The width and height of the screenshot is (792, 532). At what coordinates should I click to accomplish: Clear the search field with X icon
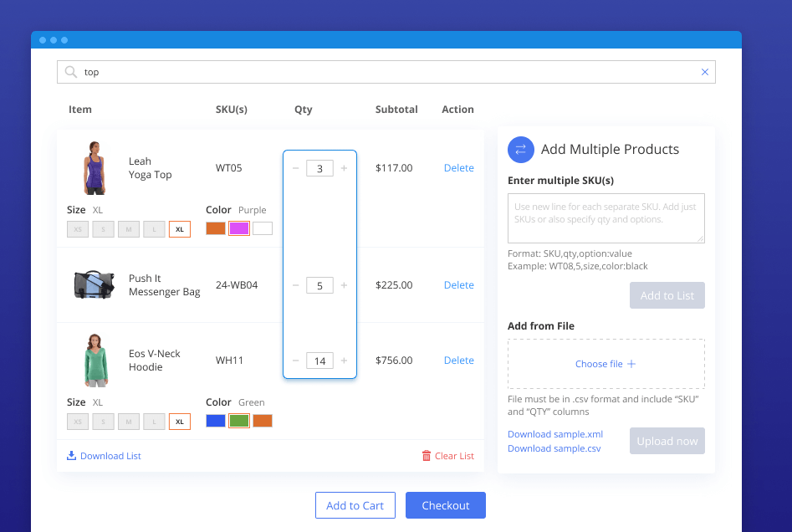click(704, 72)
